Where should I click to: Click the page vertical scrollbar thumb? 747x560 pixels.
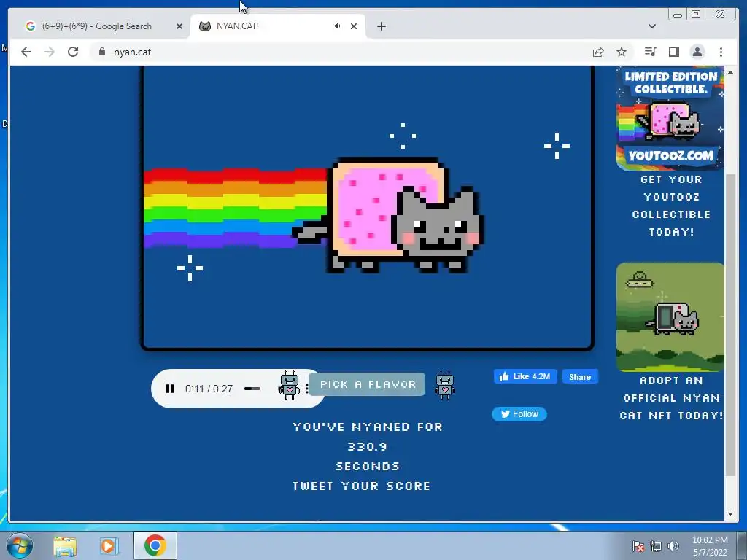730,324
